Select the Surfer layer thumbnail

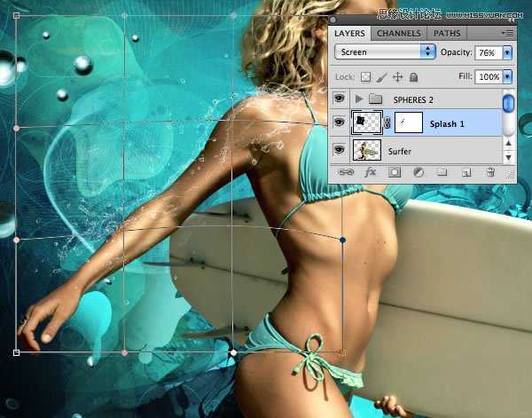pyautogui.click(x=367, y=150)
